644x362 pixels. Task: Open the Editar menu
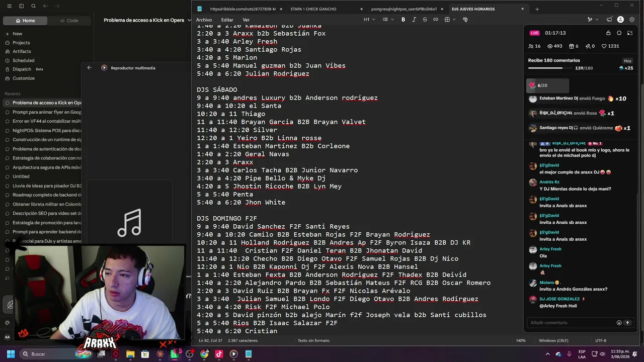click(227, 20)
